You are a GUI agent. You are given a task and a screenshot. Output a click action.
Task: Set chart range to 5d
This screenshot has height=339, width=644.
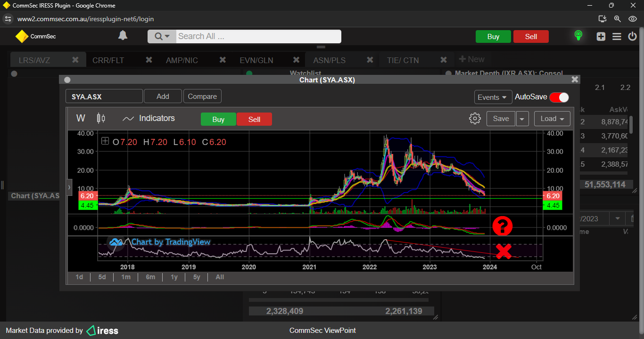click(102, 277)
